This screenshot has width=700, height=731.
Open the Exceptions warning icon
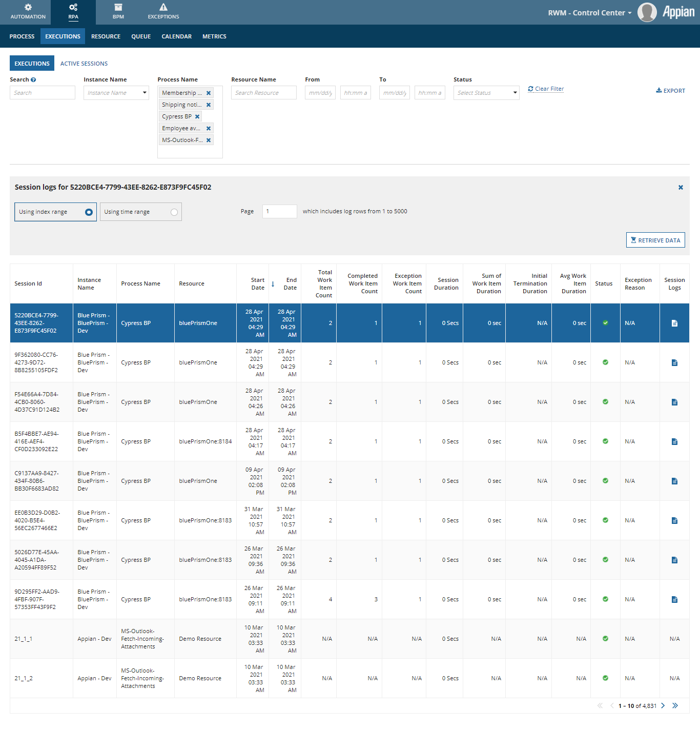(x=163, y=7)
